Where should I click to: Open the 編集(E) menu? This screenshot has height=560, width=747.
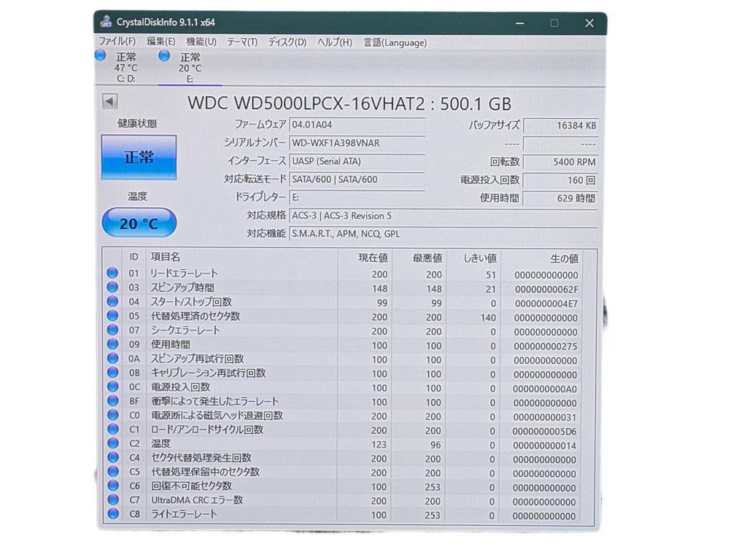click(160, 42)
